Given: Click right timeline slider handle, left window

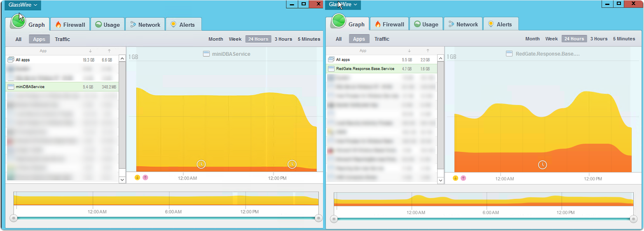Looking at the screenshot, I should click(x=318, y=218).
